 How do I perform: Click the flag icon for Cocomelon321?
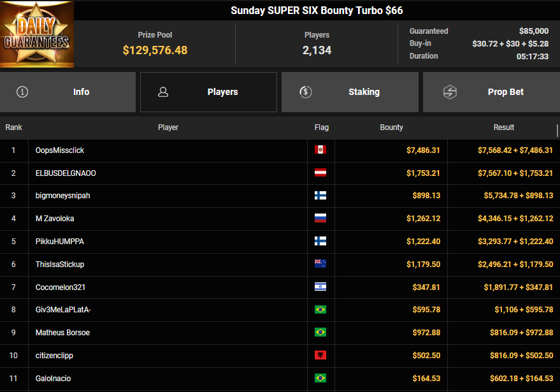point(320,287)
